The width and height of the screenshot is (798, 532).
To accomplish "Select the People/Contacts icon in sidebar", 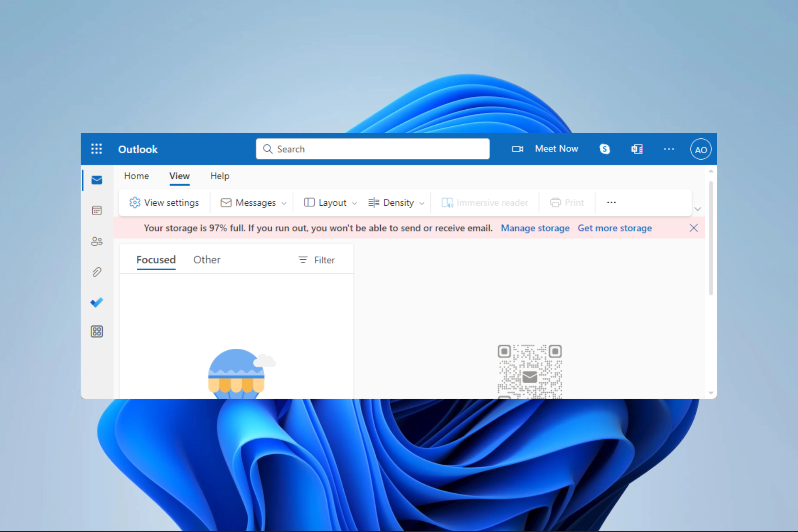I will tap(97, 241).
